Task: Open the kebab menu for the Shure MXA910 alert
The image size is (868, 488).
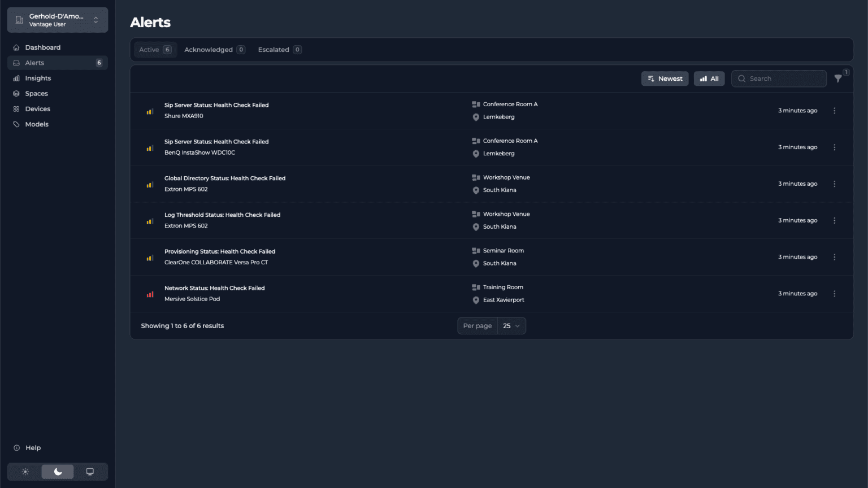Action: click(x=834, y=111)
